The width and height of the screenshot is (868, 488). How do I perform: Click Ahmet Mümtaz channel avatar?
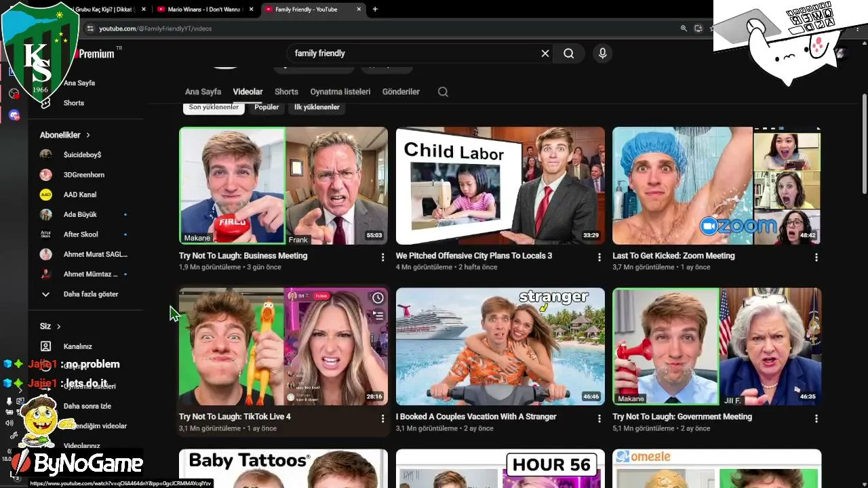tap(45, 274)
